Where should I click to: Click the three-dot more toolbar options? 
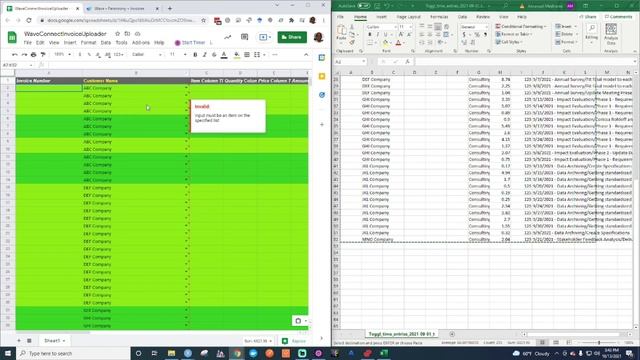(x=275, y=55)
